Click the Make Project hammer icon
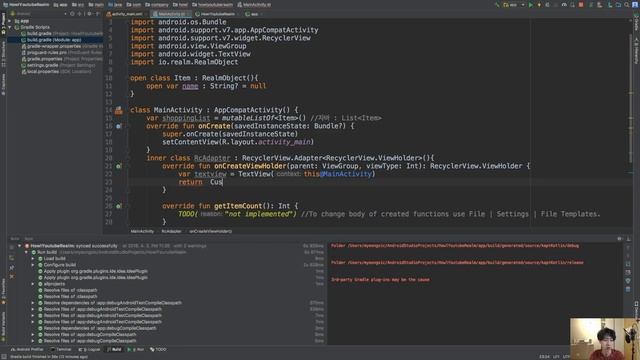The height and width of the screenshot is (360, 640). (498, 5)
